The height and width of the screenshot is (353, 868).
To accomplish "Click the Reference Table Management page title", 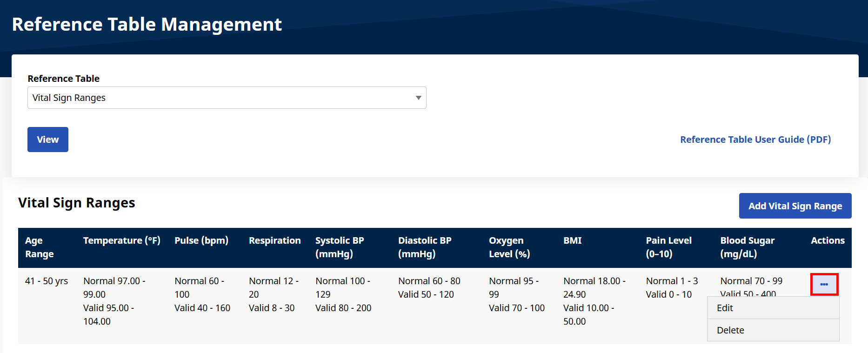I will [147, 24].
